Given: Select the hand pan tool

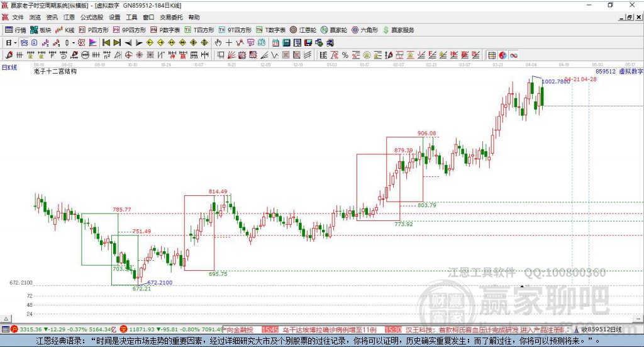Looking at the screenshot, I should tap(218, 43).
